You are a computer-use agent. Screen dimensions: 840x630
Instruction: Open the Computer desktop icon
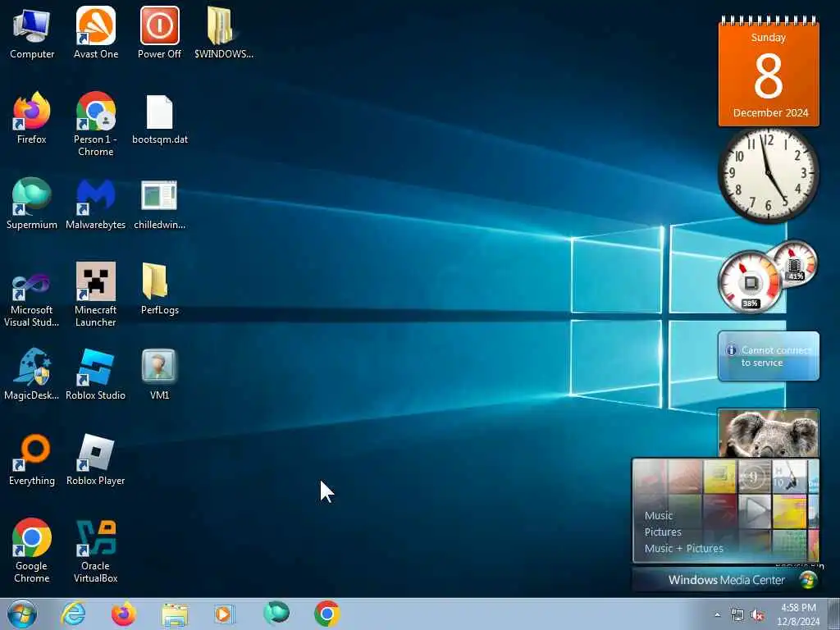[32, 33]
